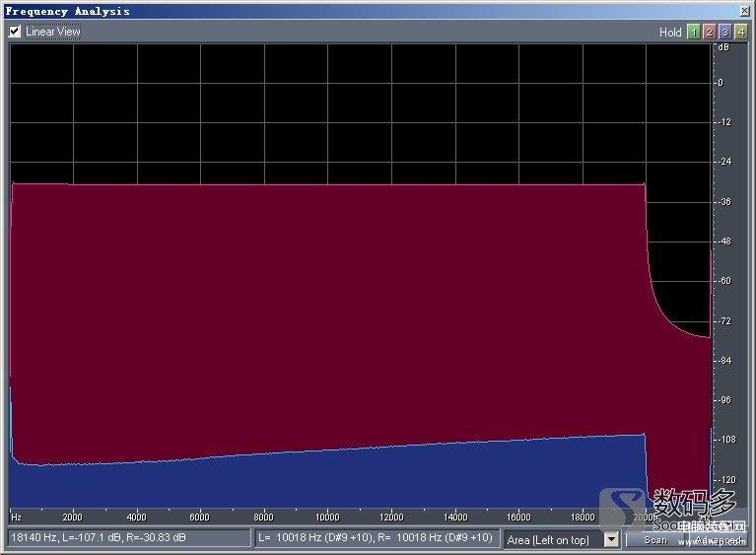This screenshot has height=555, width=756.
Task: Click the Hold label
Action: [x=670, y=33]
